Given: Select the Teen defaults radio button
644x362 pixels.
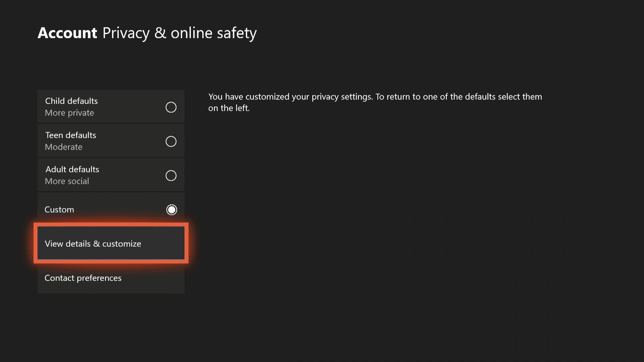Looking at the screenshot, I should [171, 141].
